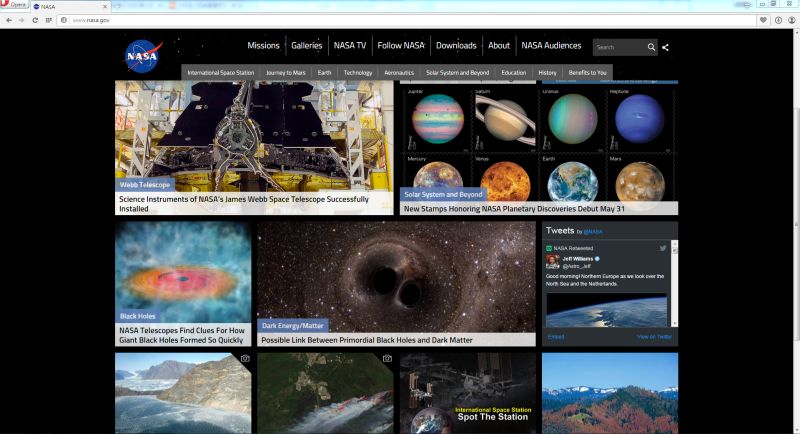
Task: Click the site info icon in address bar
Action: point(63,20)
